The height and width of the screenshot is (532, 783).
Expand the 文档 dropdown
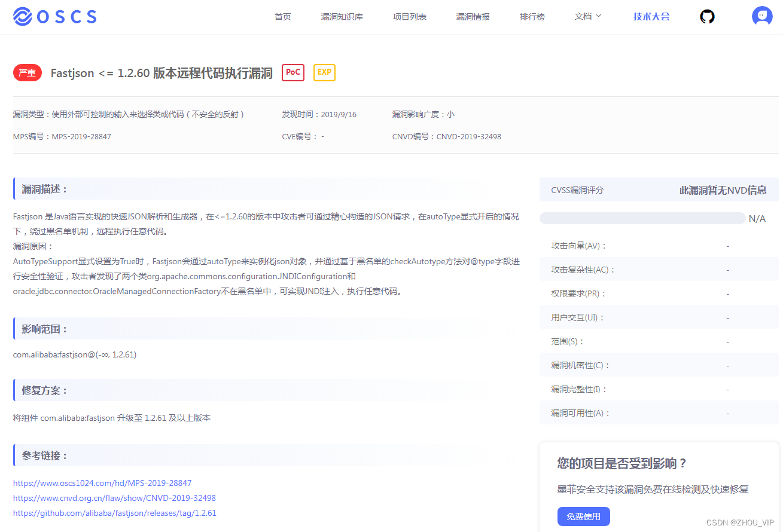click(x=588, y=16)
